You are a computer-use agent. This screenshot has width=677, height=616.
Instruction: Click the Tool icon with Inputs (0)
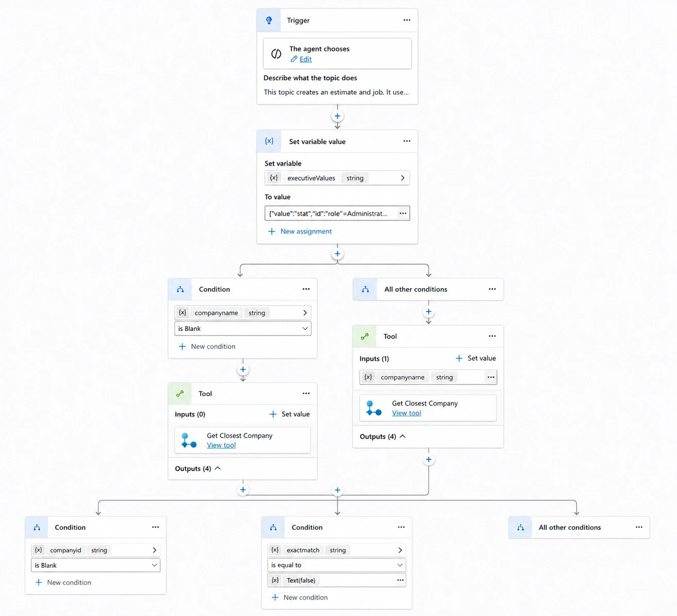pos(180,394)
